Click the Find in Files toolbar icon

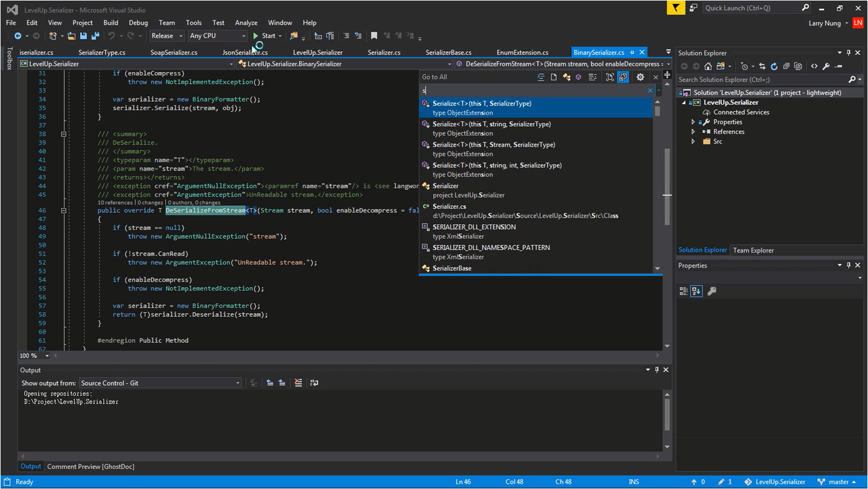pos(293,36)
